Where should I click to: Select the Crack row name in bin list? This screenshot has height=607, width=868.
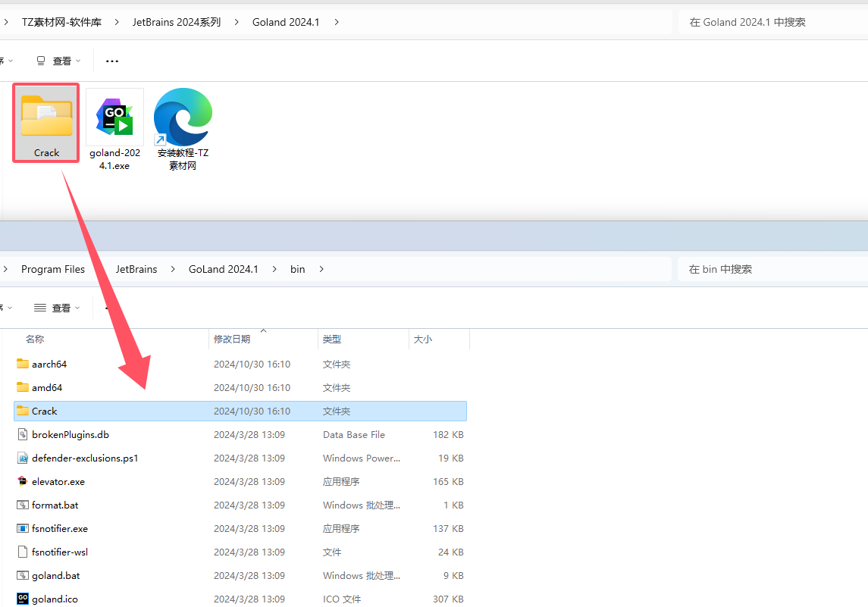[44, 411]
